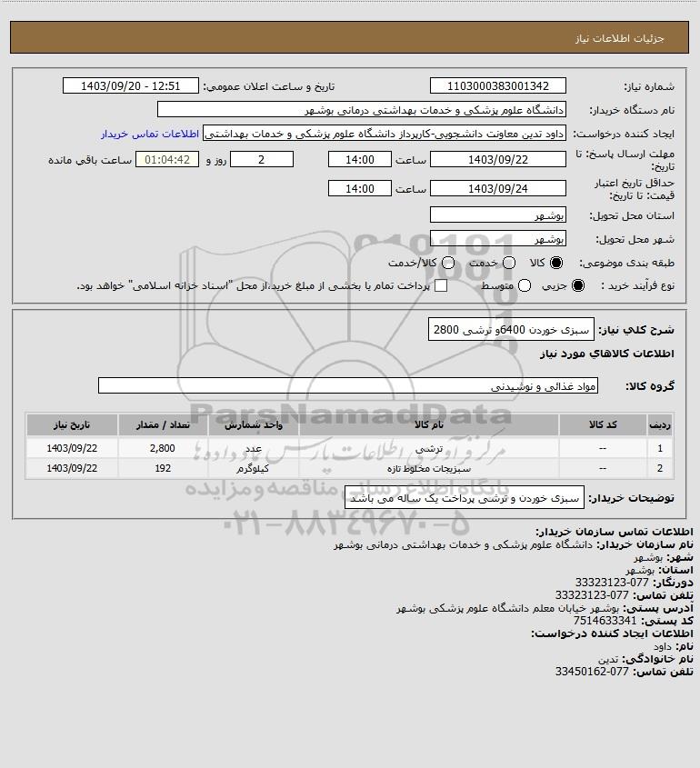Click the price validity date 1403/09/24 field
The width and height of the screenshot is (700, 768).
tap(498, 188)
